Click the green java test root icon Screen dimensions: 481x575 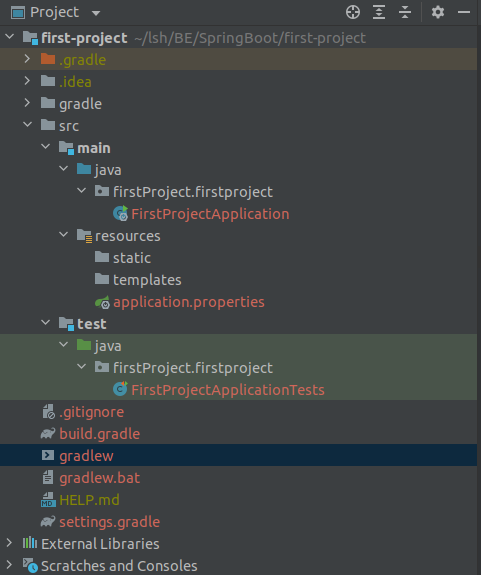pyautogui.click(x=84, y=345)
